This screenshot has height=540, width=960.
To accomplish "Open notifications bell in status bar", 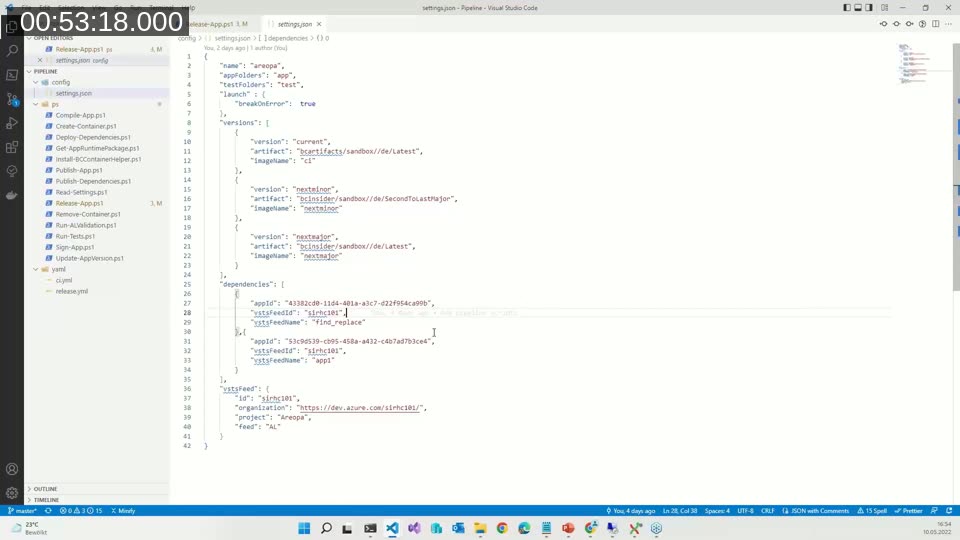I will click(x=949, y=511).
